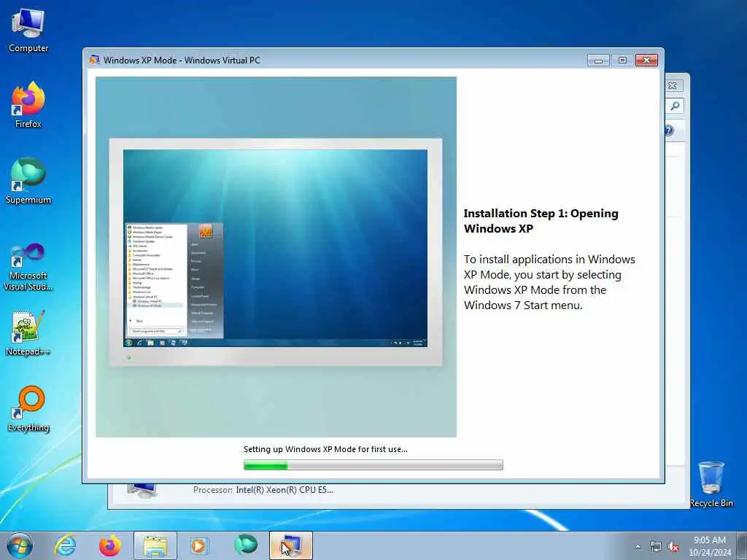747x560 pixels.
Task: Click the Windows XP Mode title bar icon
Action: [94, 60]
